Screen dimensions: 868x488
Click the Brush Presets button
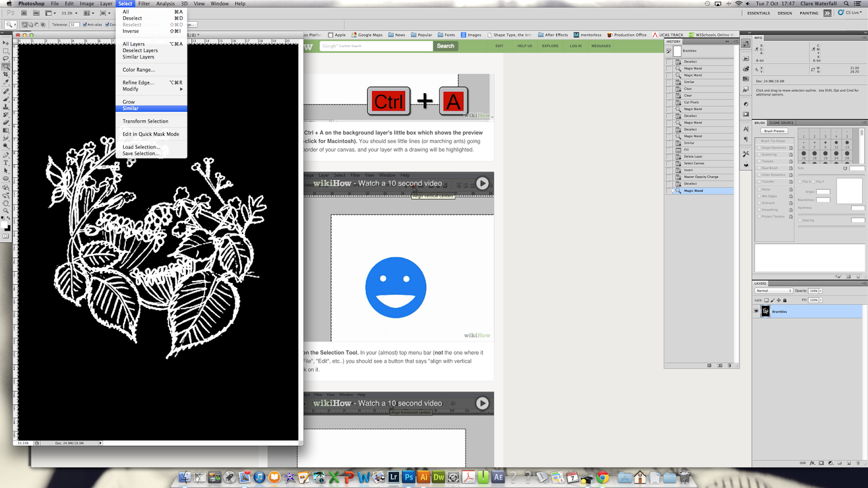coord(774,131)
